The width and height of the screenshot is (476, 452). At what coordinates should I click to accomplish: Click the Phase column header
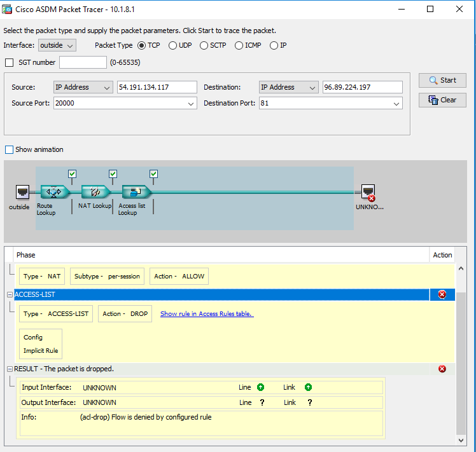tap(221, 255)
